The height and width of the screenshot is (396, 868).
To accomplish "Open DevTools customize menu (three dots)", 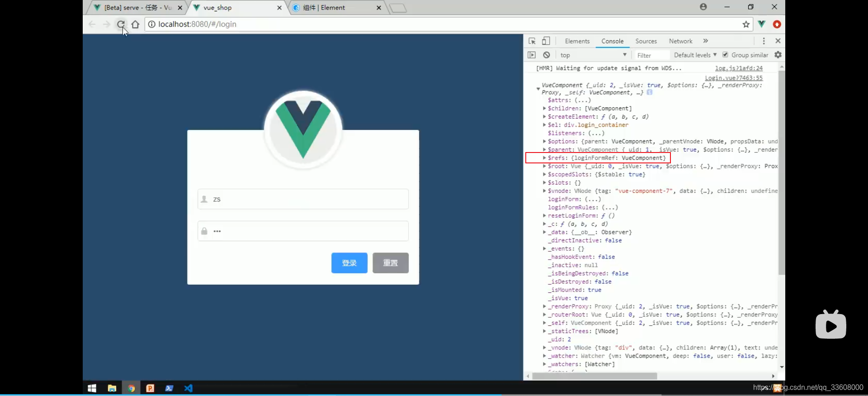I will point(764,41).
